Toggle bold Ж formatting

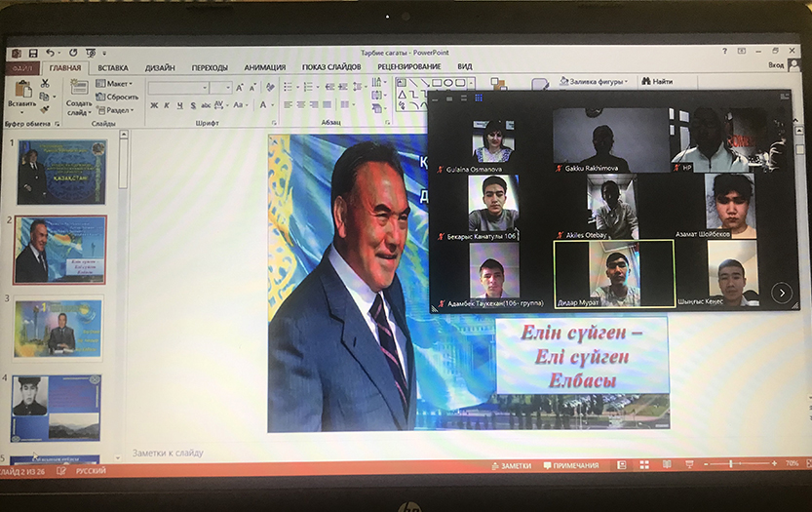pos(153,105)
